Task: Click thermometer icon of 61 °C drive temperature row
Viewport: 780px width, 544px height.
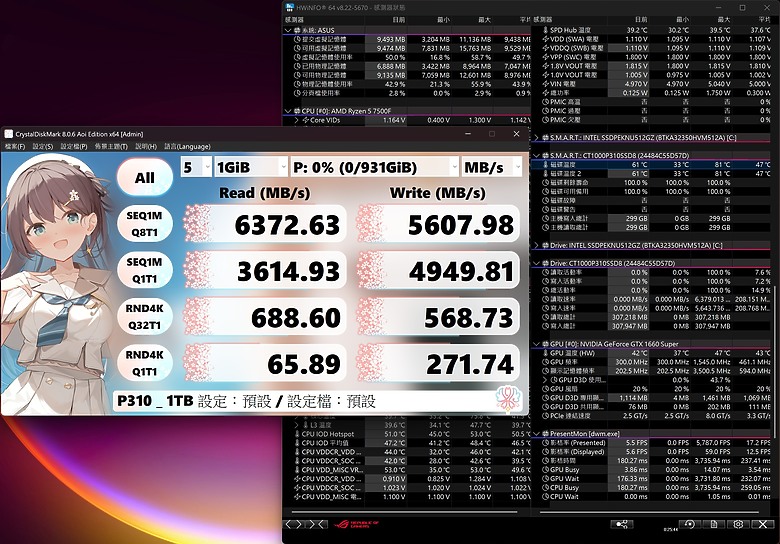Action: tap(545, 165)
